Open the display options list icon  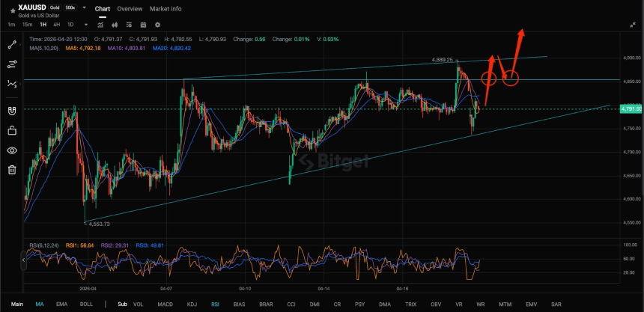click(129, 25)
